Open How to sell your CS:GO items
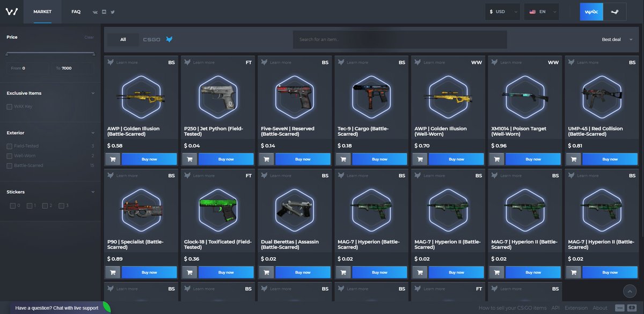 (x=513, y=308)
